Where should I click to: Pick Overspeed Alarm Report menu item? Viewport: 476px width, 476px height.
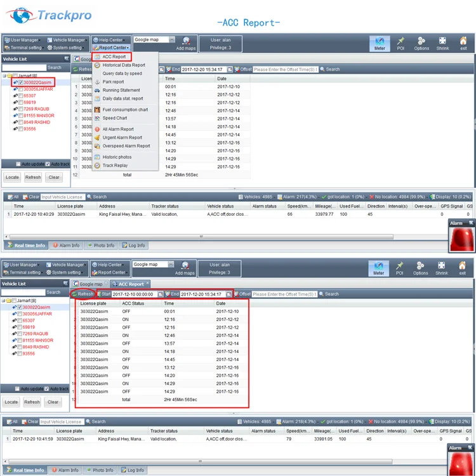[x=126, y=146]
